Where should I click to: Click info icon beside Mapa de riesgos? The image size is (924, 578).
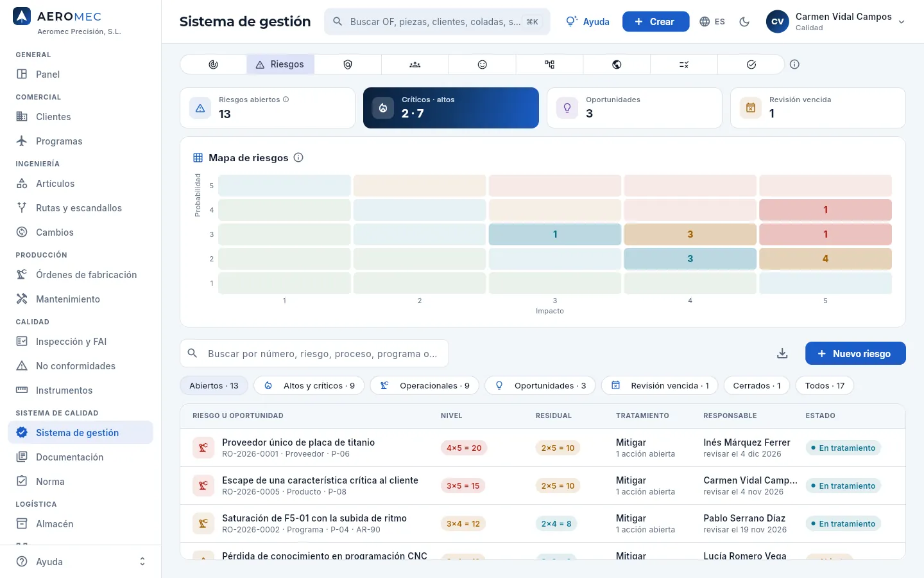pos(298,157)
